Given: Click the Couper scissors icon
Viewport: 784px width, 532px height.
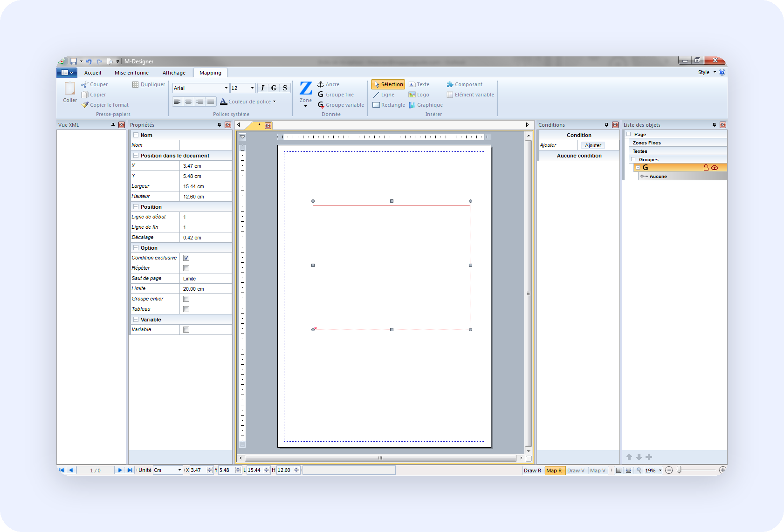Looking at the screenshot, I should [85, 84].
